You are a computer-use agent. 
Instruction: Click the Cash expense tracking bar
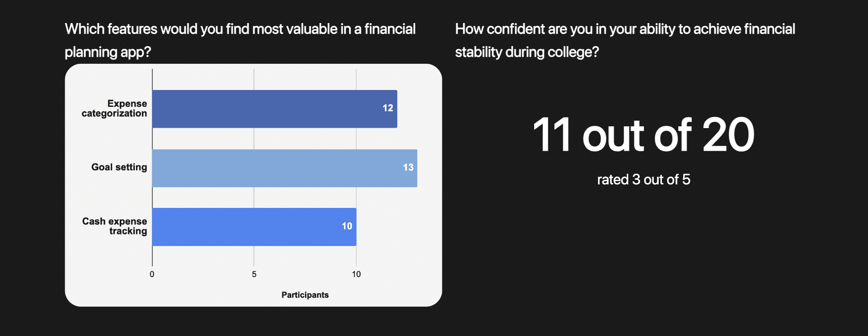254,227
